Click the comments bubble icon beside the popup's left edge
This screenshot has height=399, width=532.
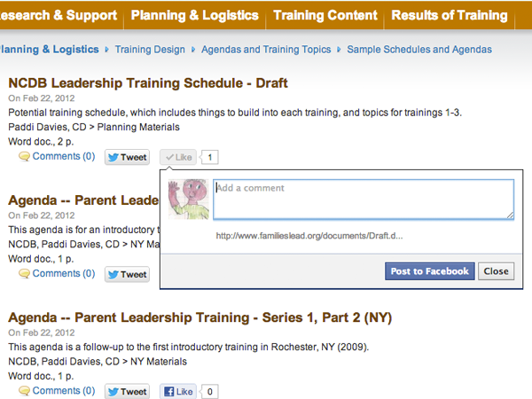[25, 273]
